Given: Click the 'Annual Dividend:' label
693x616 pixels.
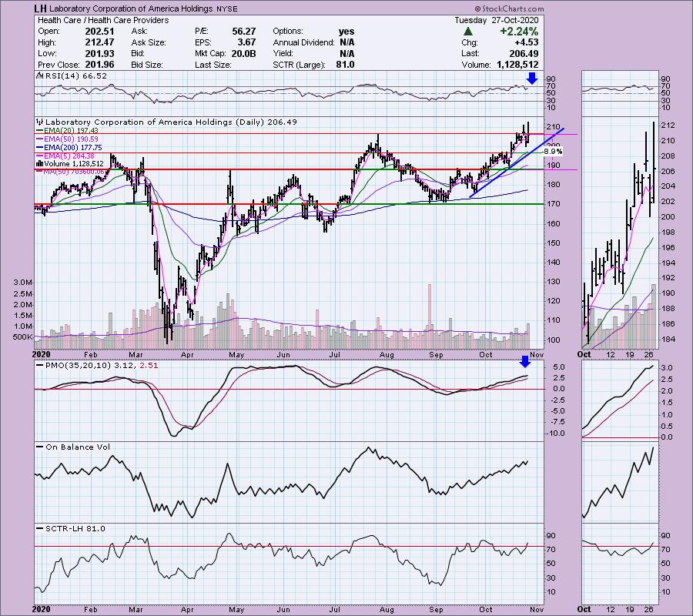Looking at the screenshot, I should pyautogui.click(x=303, y=42).
